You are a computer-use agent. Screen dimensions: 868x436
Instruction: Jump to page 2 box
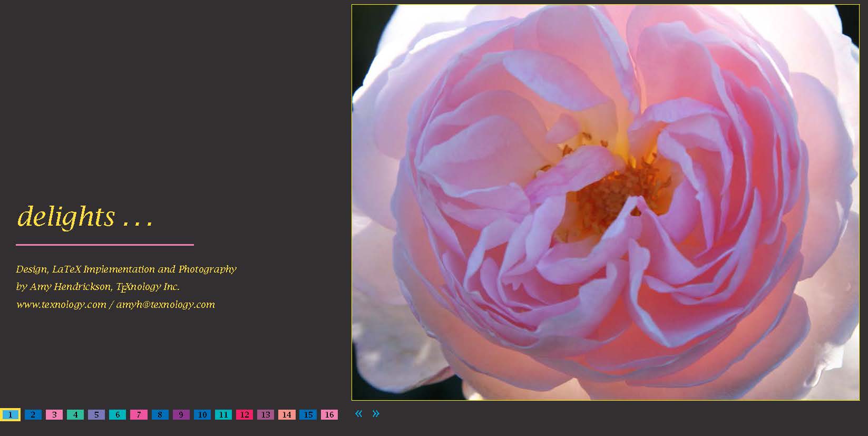tap(33, 415)
